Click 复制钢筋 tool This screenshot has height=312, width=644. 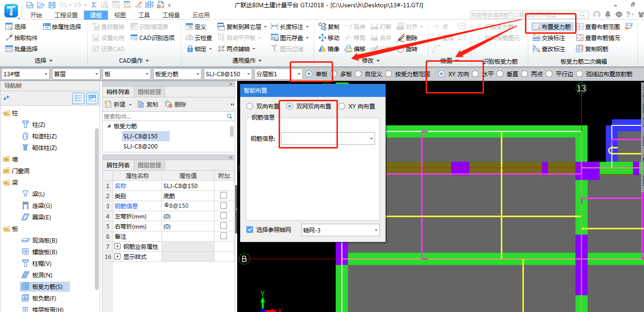[592, 49]
